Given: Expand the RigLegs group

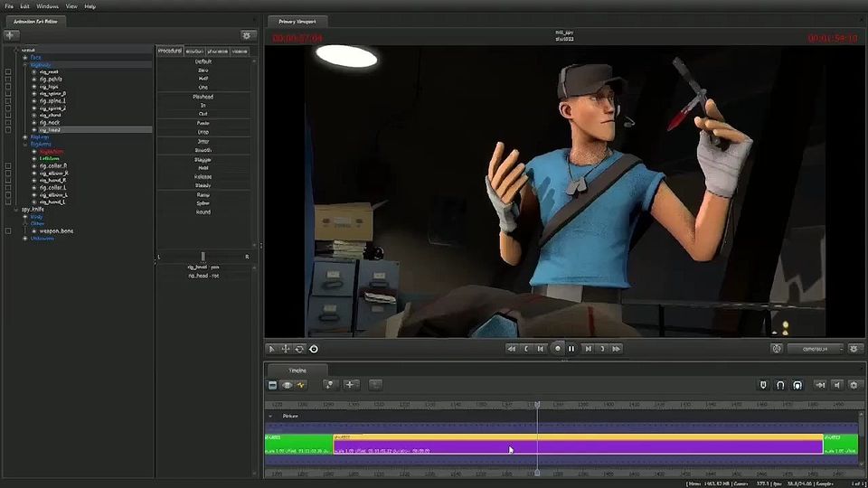Looking at the screenshot, I should [25, 137].
